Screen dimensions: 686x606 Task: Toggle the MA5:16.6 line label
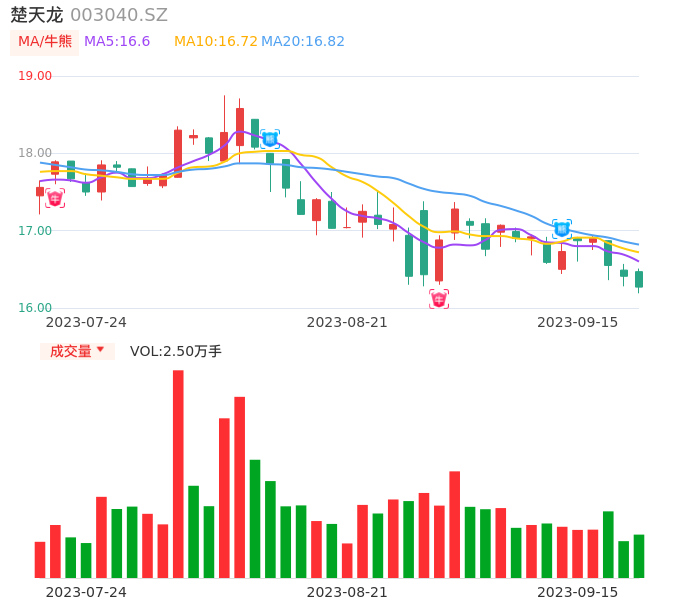(117, 42)
